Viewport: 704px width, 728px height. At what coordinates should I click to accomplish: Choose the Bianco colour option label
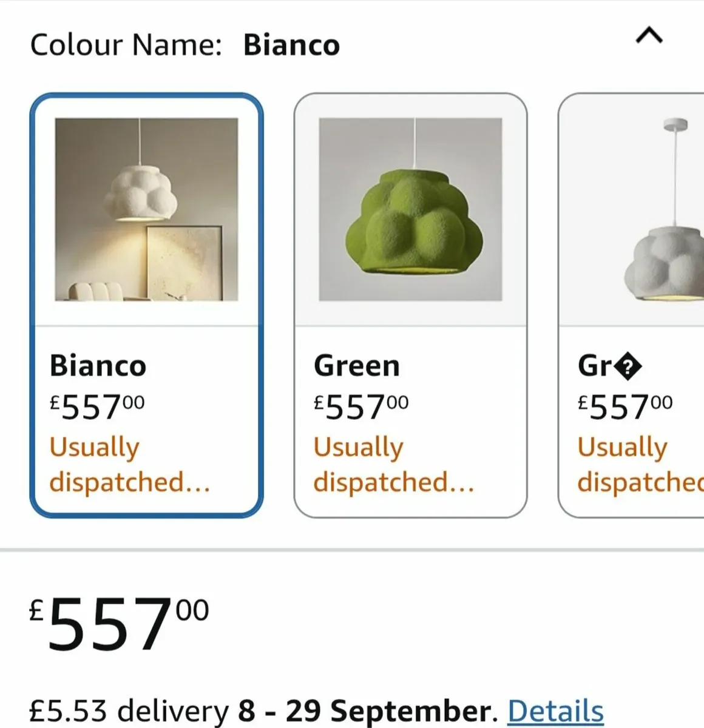click(98, 366)
